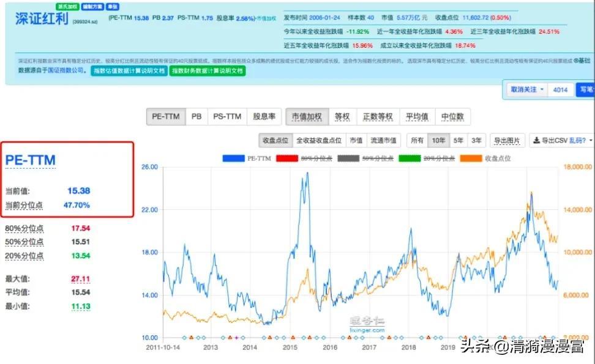Click the 导出图片 button
595x364 pixels.
[507, 140]
